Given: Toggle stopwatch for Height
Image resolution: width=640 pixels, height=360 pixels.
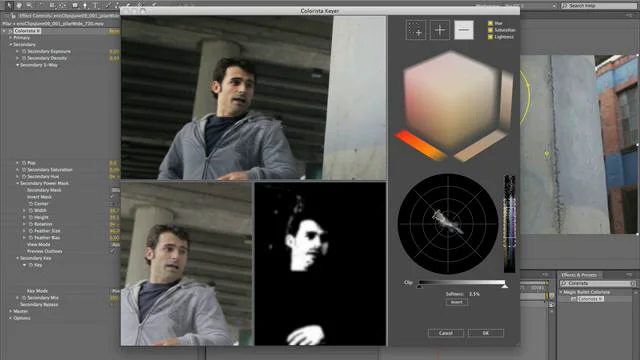Looking at the screenshot, I should [x=31, y=217].
